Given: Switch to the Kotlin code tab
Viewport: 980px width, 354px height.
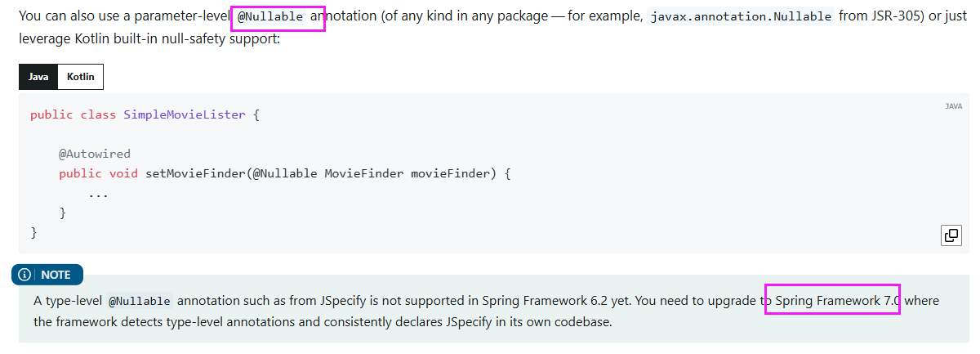Looking at the screenshot, I should pyautogui.click(x=80, y=77).
